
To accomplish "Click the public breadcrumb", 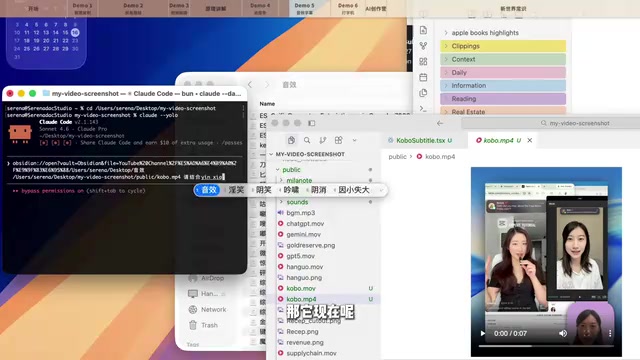I will point(397,156).
